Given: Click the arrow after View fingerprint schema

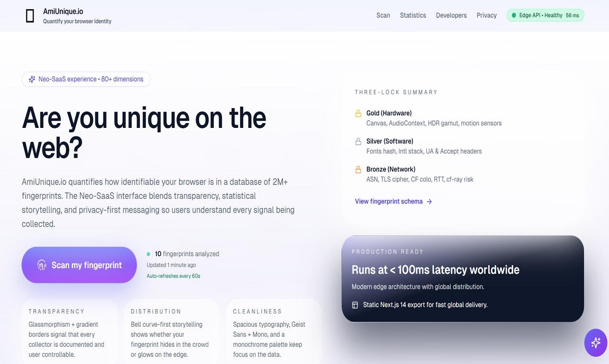Looking at the screenshot, I should click(x=430, y=202).
